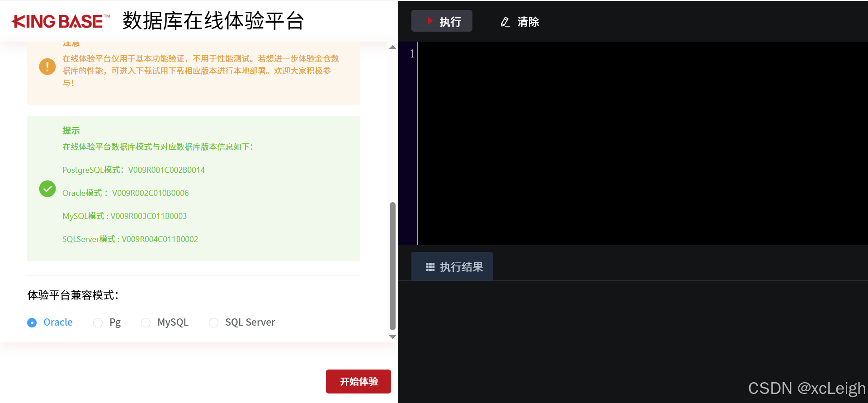868x403 pixels.
Task: Click line number 1 in the editor gutter
Action: pyautogui.click(x=412, y=54)
